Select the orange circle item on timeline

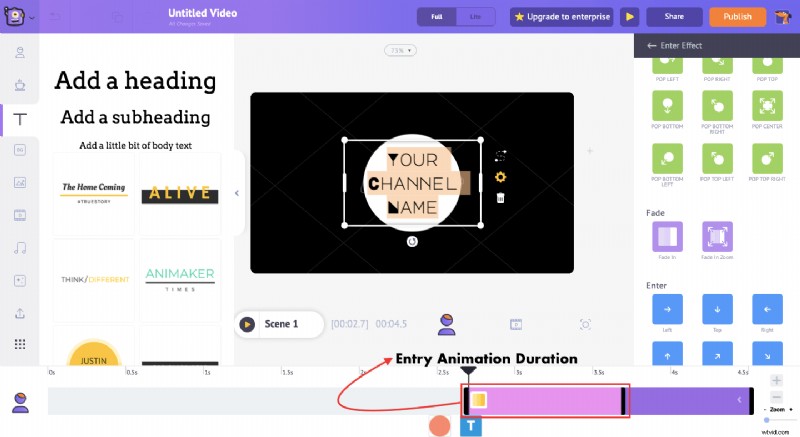439,426
